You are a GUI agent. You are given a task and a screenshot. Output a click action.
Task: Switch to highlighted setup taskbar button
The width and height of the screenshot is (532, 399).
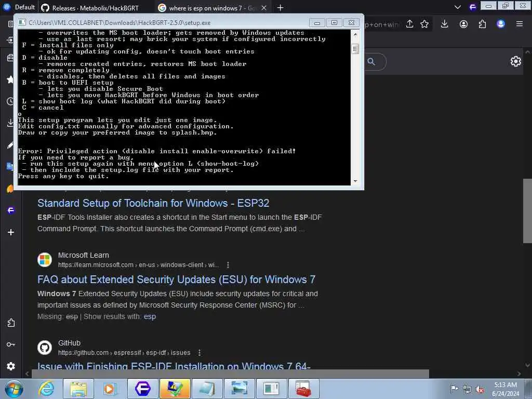[x=175, y=389]
